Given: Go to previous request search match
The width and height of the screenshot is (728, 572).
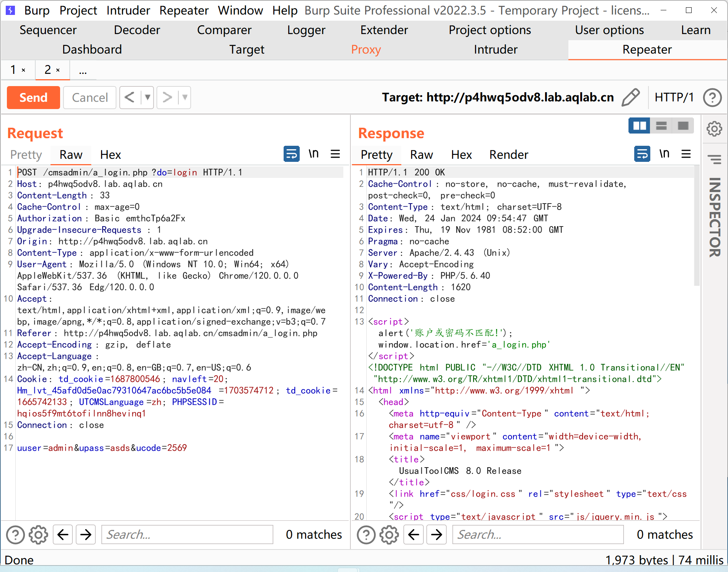Looking at the screenshot, I should pyautogui.click(x=63, y=535).
